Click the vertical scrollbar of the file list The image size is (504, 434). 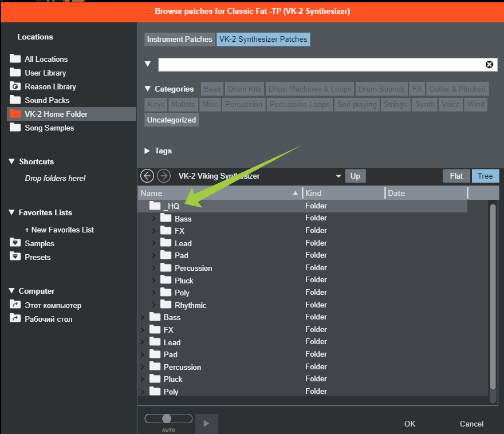pyautogui.click(x=493, y=297)
